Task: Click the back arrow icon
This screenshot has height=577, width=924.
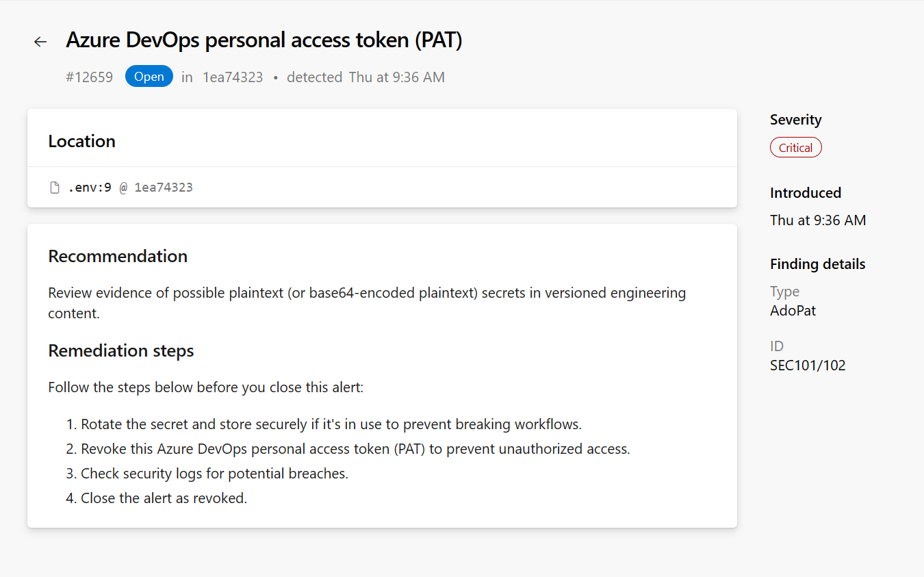Action: point(40,42)
